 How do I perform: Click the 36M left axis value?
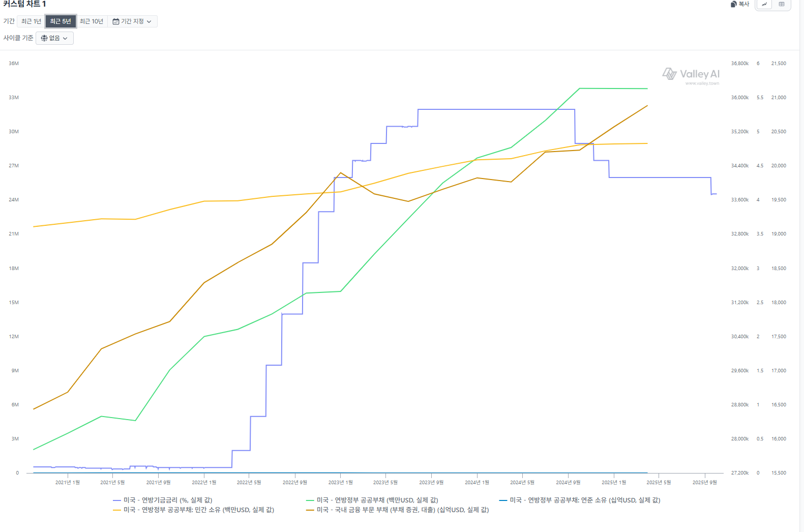[x=14, y=64]
